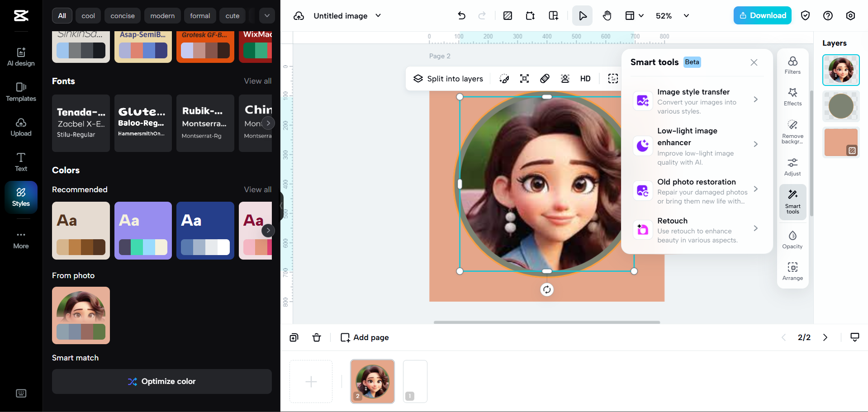Open the Arrange panel
Image resolution: width=868 pixels, height=412 pixels.
792,270
